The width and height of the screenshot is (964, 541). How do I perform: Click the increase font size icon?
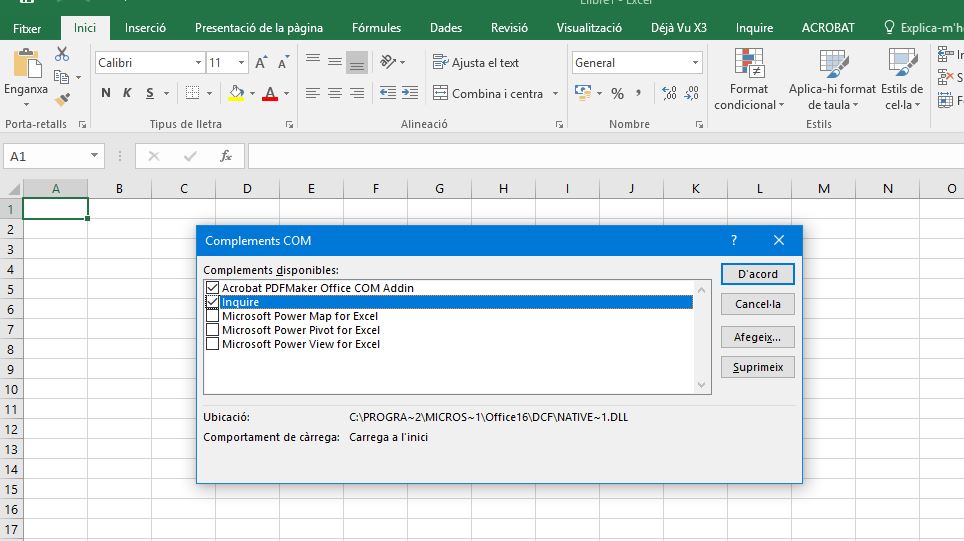[261, 63]
